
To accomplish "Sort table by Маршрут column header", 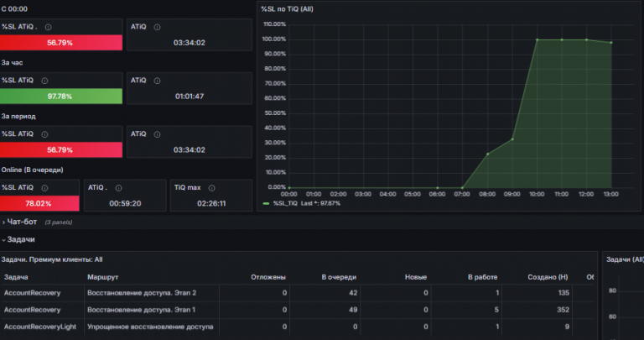I will [x=102, y=277].
